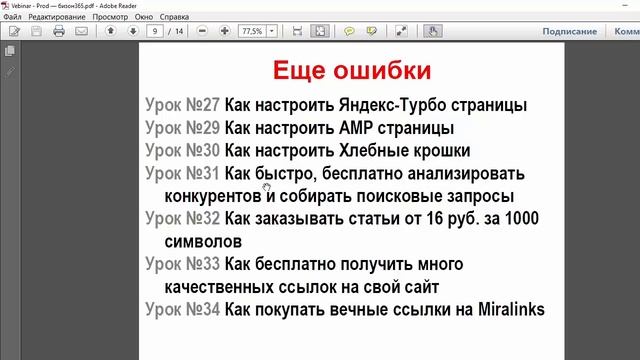Click the text 'Как настроить AMP страницы'
Viewport: 640px width, 360px height.
coord(339,128)
